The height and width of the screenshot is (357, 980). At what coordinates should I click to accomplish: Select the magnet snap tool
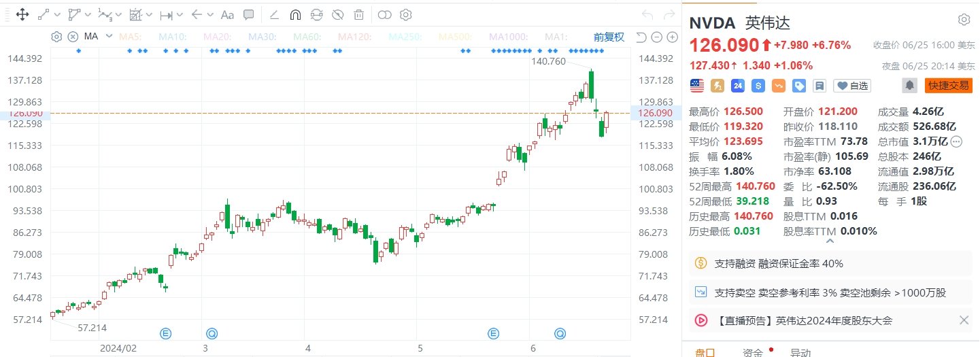point(295,14)
